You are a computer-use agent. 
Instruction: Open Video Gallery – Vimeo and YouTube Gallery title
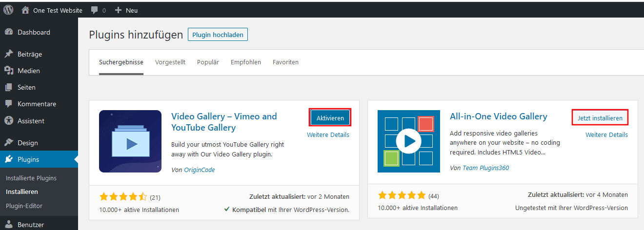tap(224, 122)
